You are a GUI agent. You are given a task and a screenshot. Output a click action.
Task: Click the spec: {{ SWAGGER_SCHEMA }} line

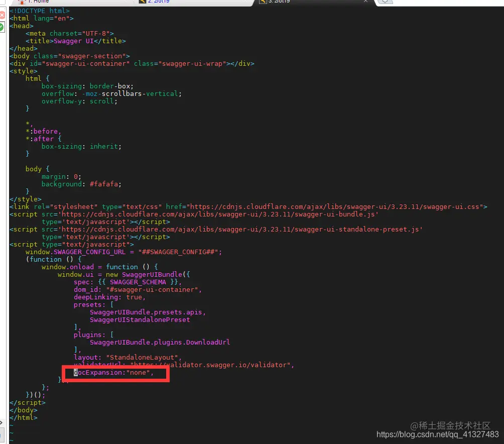pyautogui.click(x=128, y=282)
